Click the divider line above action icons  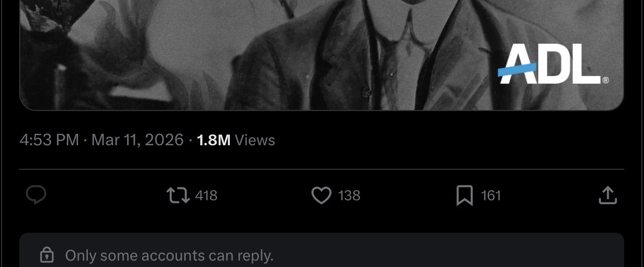point(322,169)
